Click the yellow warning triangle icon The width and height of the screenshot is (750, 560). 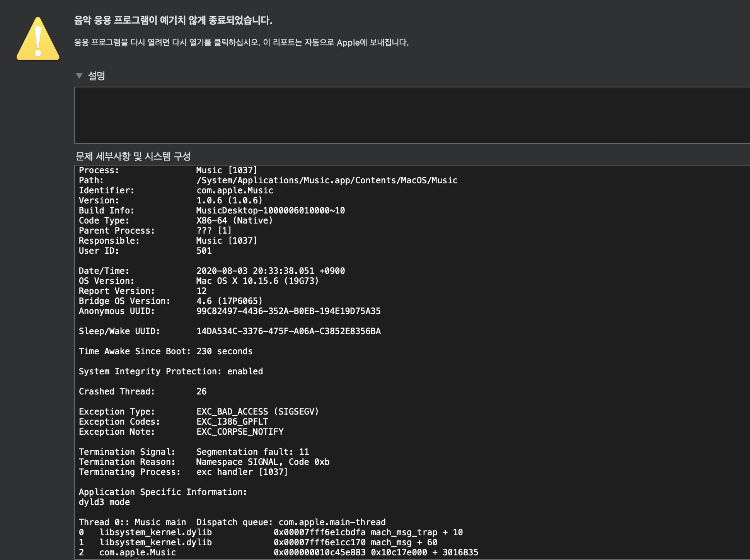38,39
